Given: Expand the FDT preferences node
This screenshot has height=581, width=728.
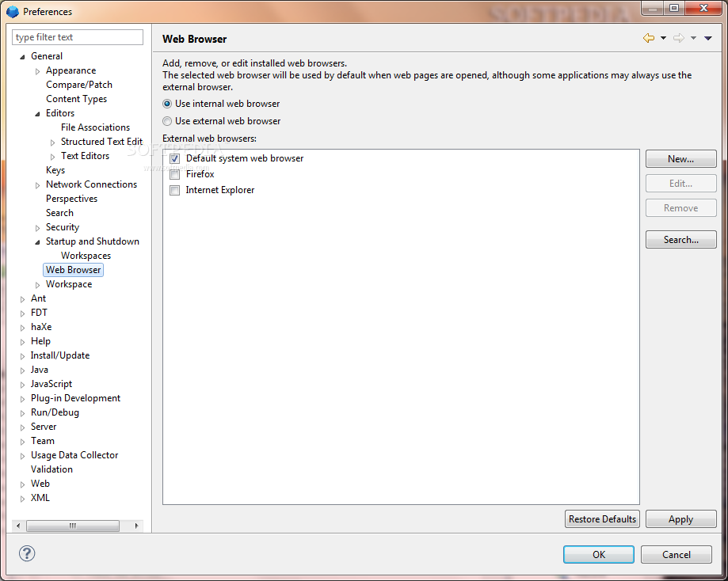Looking at the screenshot, I should tap(22, 313).
